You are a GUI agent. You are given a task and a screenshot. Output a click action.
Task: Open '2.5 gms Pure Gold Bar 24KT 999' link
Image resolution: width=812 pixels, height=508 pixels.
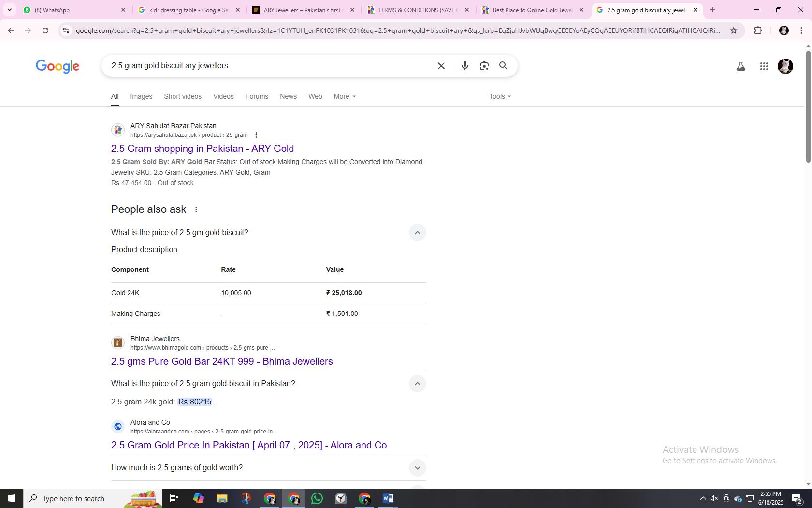(222, 361)
